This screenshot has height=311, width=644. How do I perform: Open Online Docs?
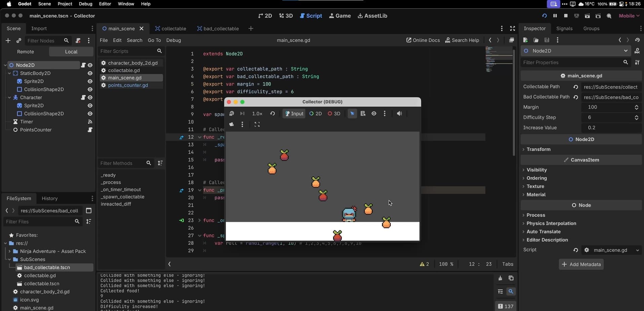[423, 40]
